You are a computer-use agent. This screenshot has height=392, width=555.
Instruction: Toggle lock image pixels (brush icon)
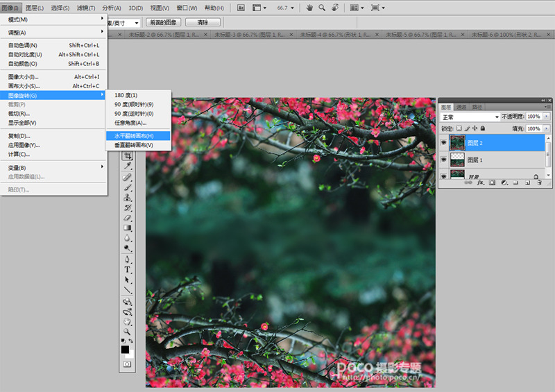click(467, 128)
